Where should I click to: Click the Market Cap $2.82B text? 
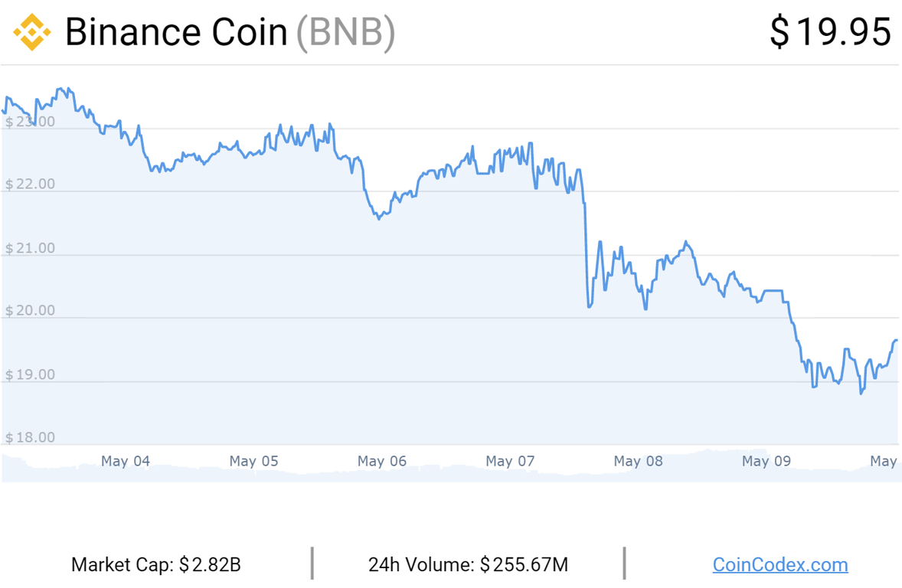156,565
